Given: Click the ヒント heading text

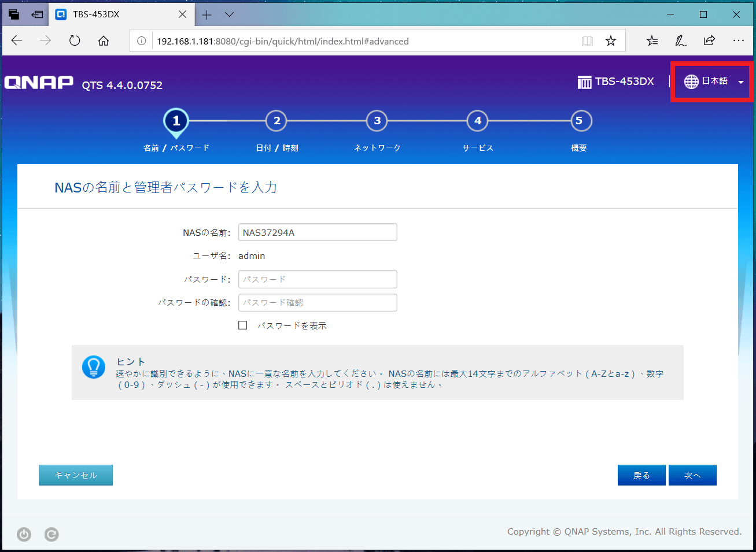Looking at the screenshot, I should click(131, 362).
